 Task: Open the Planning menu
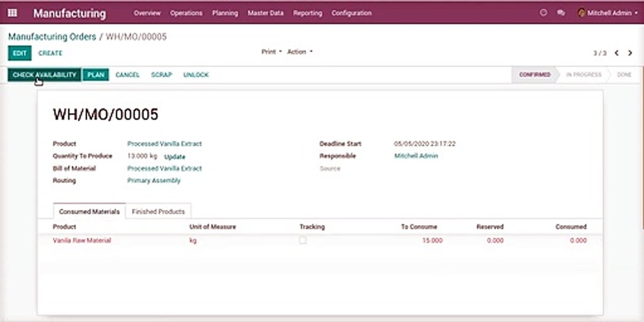(225, 13)
